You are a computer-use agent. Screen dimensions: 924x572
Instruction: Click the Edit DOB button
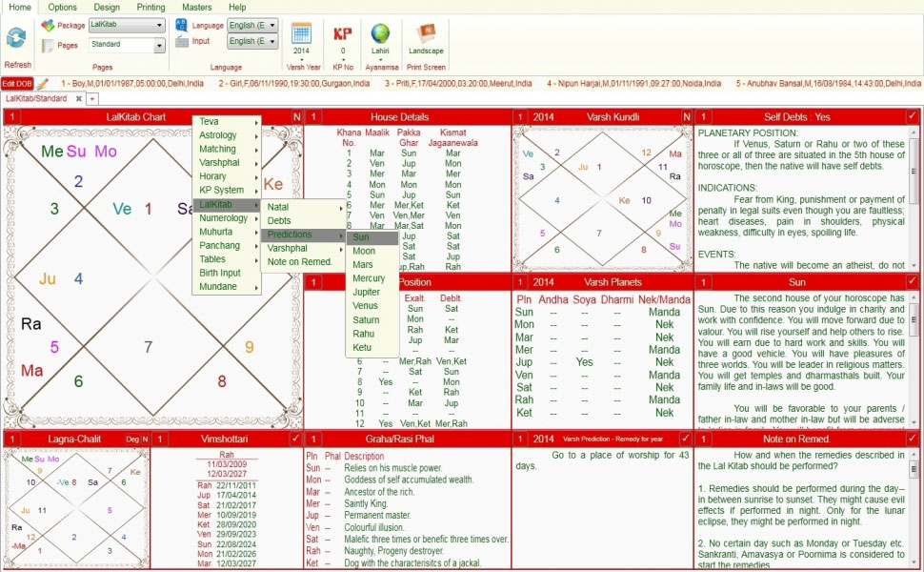(17, 84)
